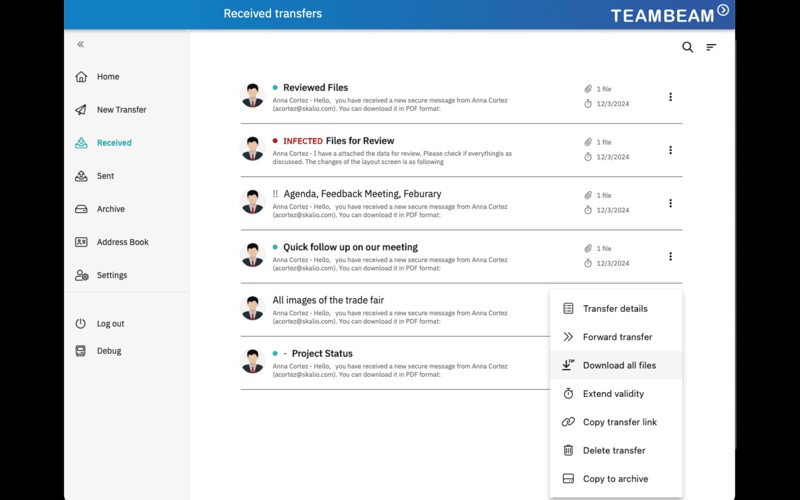Open the Reviewed Files transfer title
This screenshot has width=800, height=500.
coord(315,88)
